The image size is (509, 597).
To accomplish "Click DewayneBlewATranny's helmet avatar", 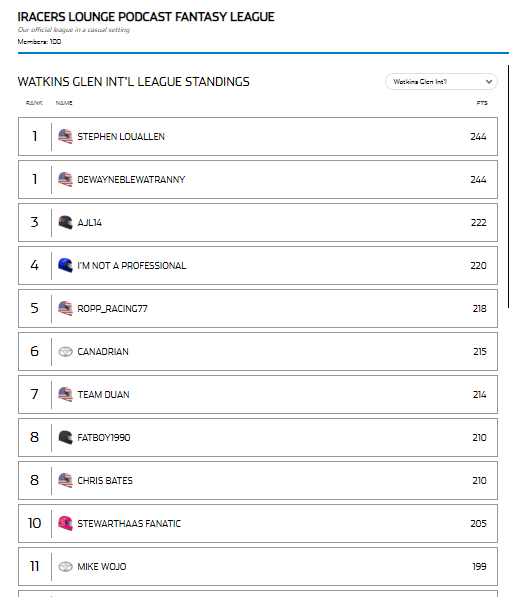I will click(65, 179).
